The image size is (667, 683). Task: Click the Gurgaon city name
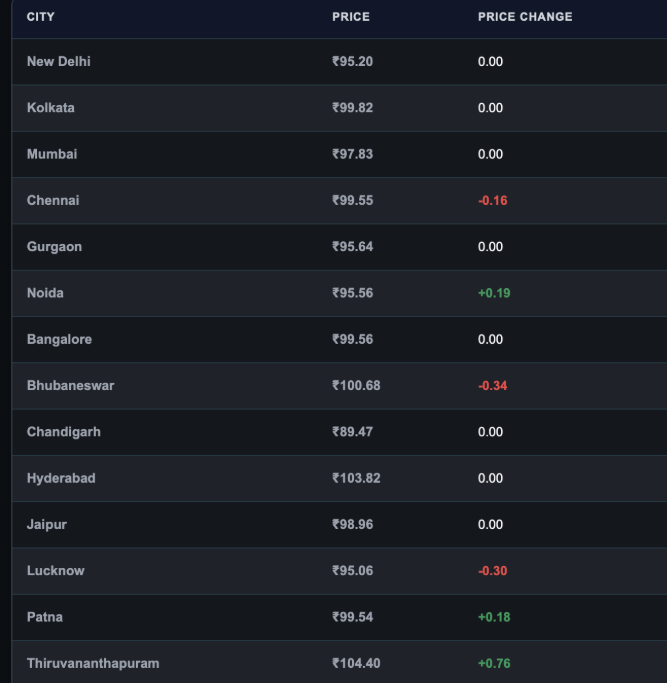click(x=54, y=247)
